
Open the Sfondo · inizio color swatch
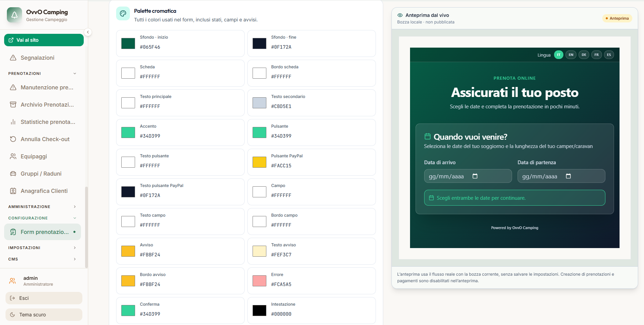[x=128, y=43]
